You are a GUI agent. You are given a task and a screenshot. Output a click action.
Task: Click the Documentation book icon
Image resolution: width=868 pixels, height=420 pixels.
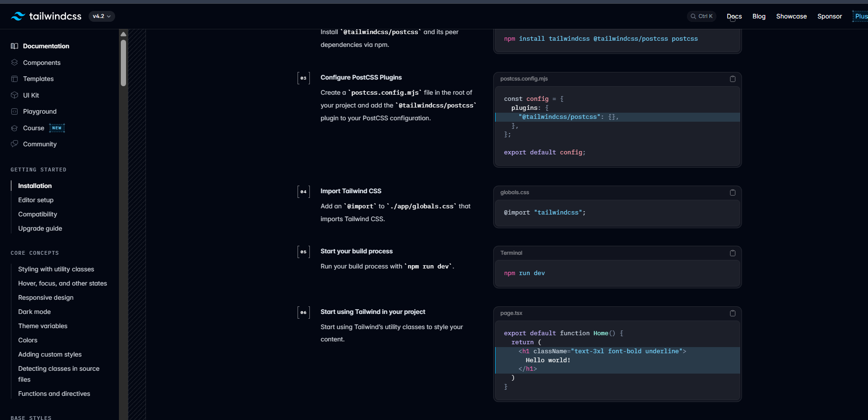pyautogui.click(x=15, y=46)
